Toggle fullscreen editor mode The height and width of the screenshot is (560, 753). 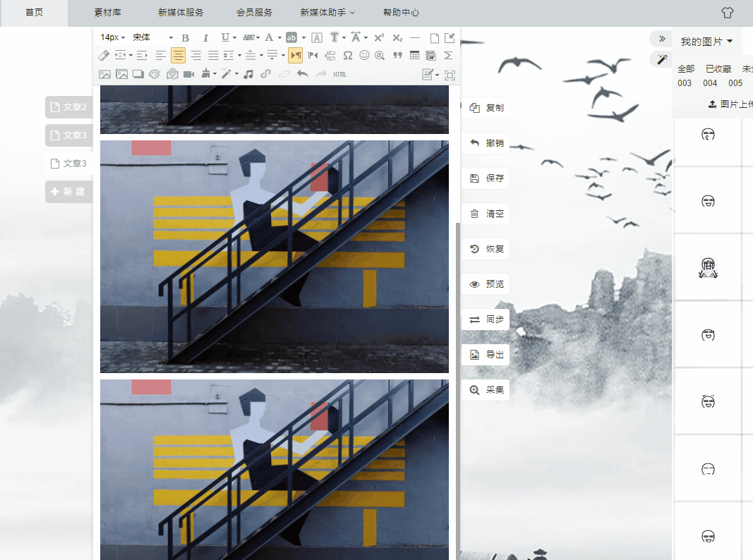point(450,75)
